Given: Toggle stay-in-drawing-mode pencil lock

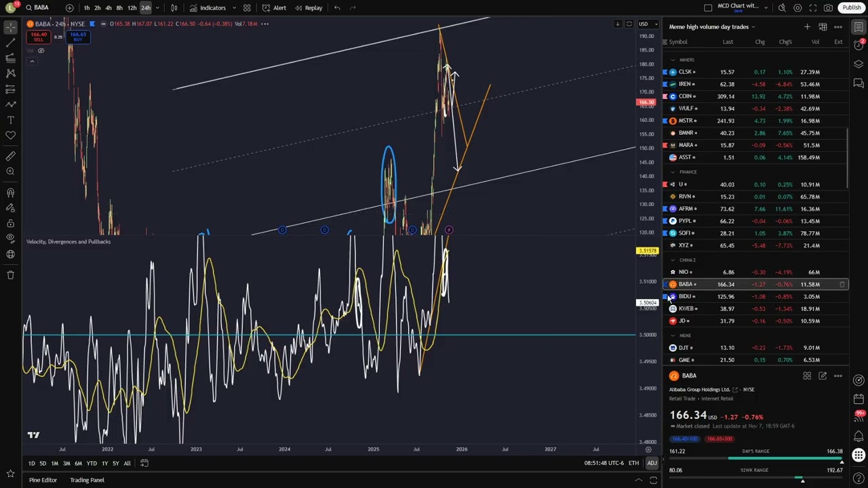Looking at the screenshot, I should (10, 208).
